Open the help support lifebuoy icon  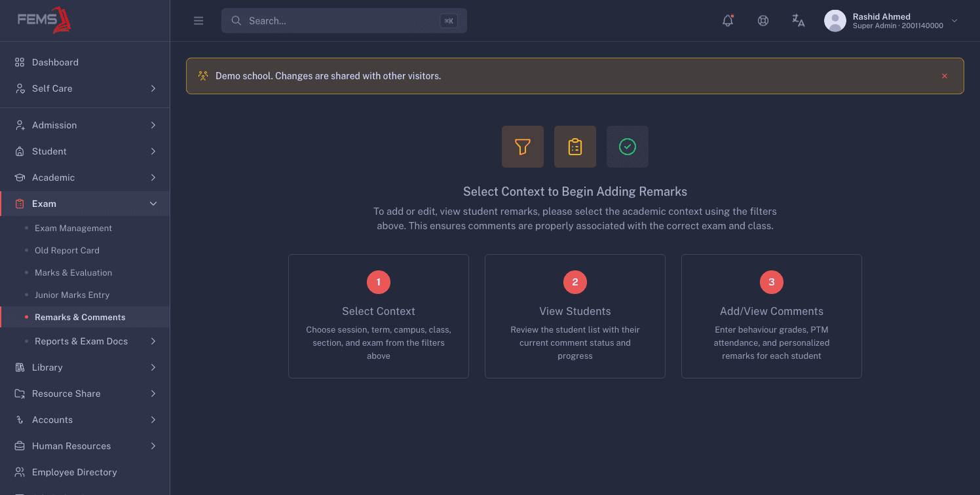[763, 21]
